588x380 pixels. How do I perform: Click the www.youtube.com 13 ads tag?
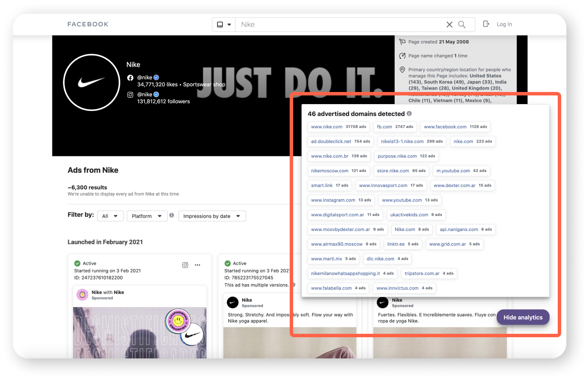409,200
